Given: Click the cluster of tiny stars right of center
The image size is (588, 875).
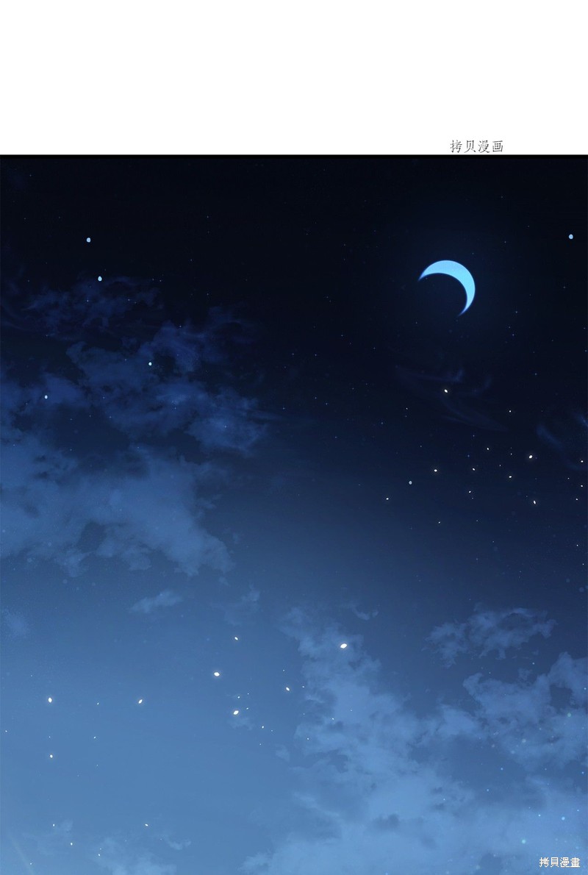Looking at the screenshot, I should [474, 474].
